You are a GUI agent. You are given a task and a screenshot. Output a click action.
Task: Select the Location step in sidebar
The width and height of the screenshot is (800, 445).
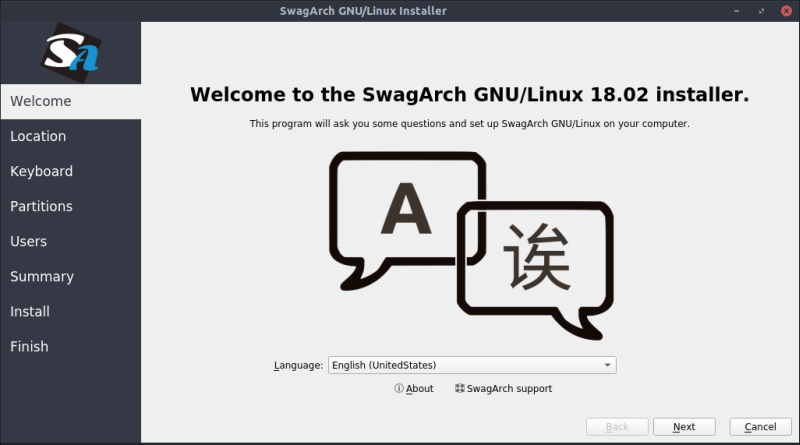71,136
